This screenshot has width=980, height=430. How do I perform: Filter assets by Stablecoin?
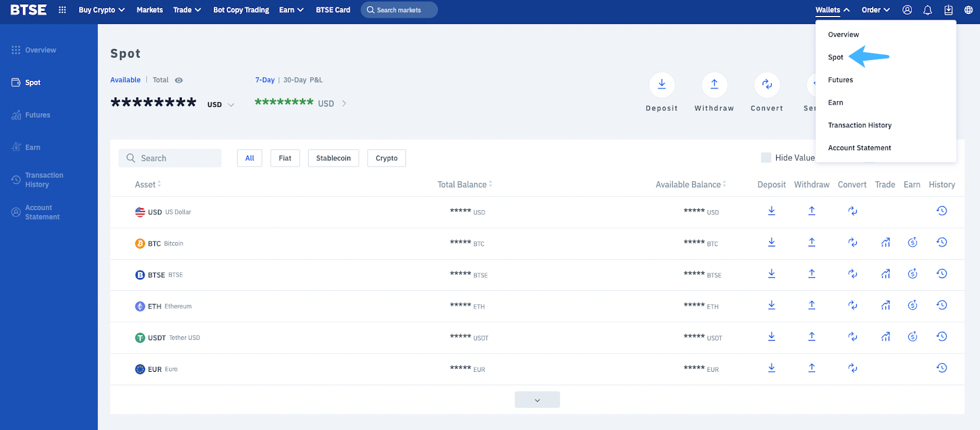point(333,158)
